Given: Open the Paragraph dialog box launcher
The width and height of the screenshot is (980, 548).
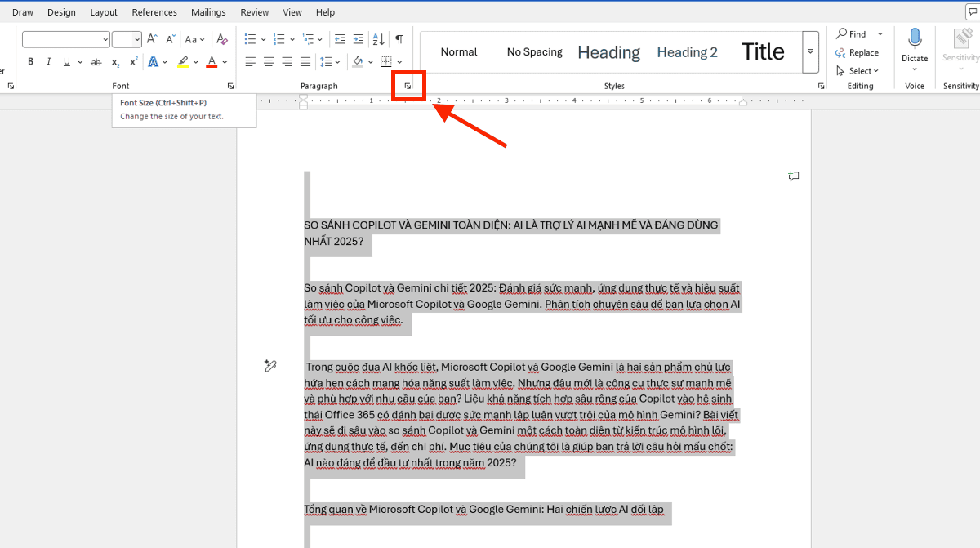Looking at the screenshot, I should pyautogui.click(x=408, y=85).
